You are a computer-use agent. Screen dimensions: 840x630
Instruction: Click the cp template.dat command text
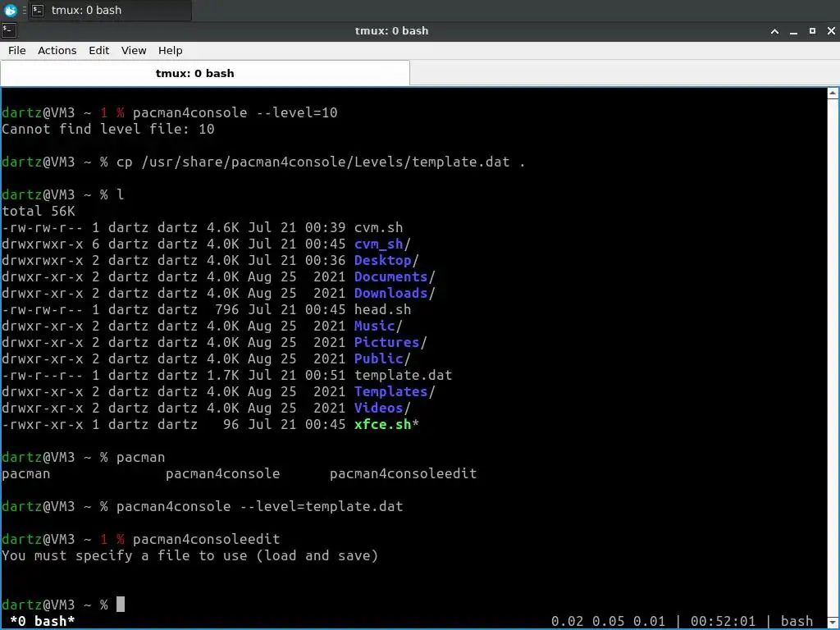click(x=321, y=162)
